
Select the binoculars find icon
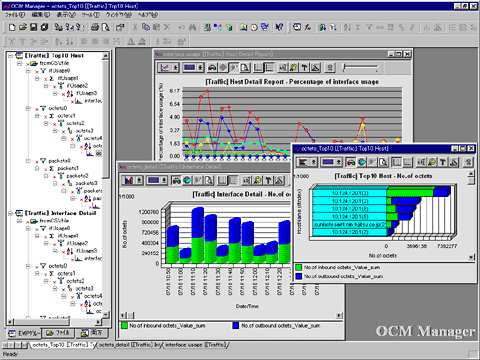click(x=193, y=27)
